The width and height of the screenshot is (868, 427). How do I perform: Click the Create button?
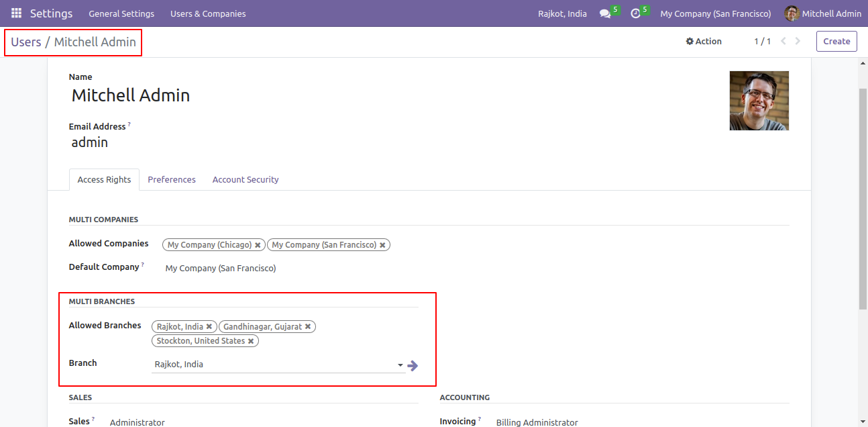tap(836, 41)
